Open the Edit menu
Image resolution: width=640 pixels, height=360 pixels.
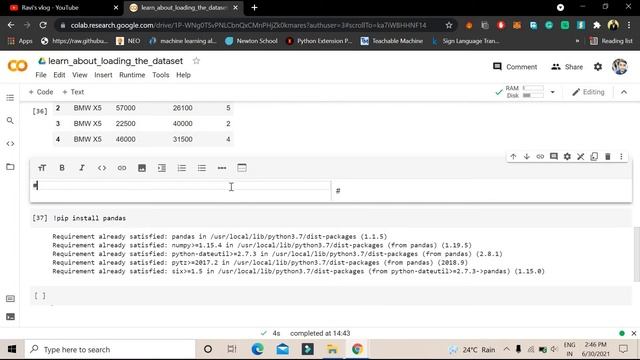pyautogui.click(x=59, y=75)
